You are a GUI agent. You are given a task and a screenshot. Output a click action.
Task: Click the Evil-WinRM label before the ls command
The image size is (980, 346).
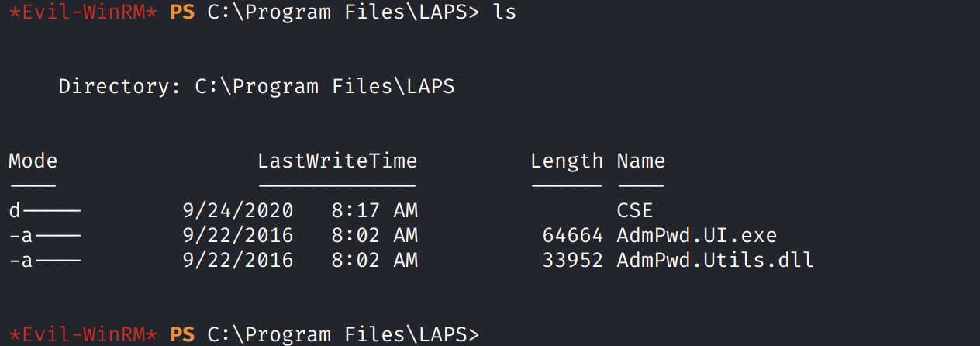tap(83, 13)
